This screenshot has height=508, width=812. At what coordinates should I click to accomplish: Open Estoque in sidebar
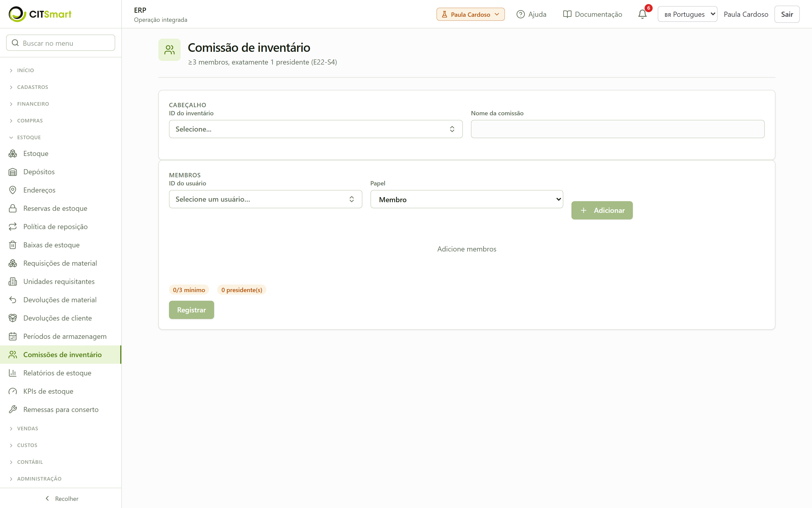pos(60,153)
